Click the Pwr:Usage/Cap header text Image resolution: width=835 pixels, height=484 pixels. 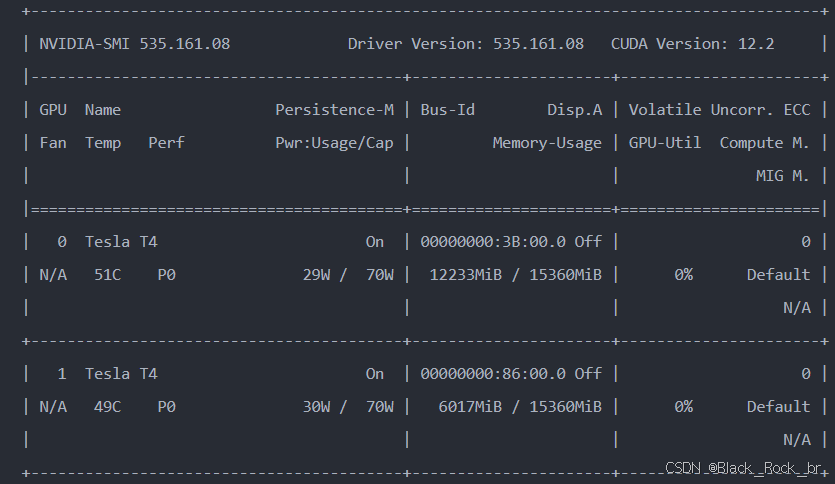(x=334, y=143)
